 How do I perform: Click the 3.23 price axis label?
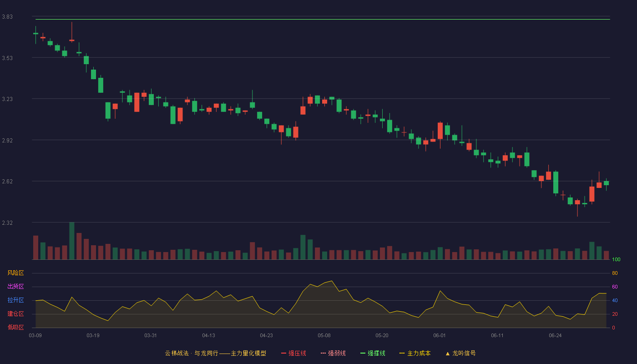(7, 99)
